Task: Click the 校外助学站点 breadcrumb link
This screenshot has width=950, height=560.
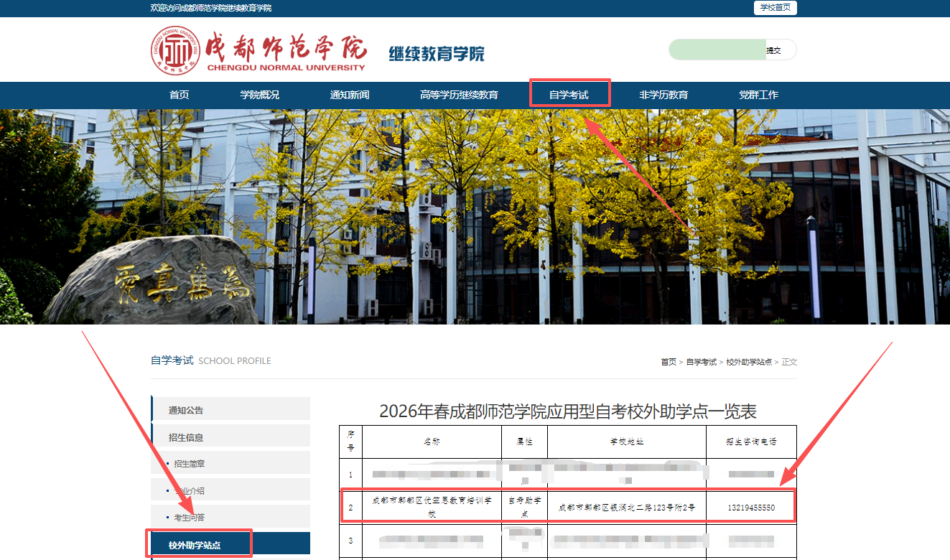Action: point(748,362)
